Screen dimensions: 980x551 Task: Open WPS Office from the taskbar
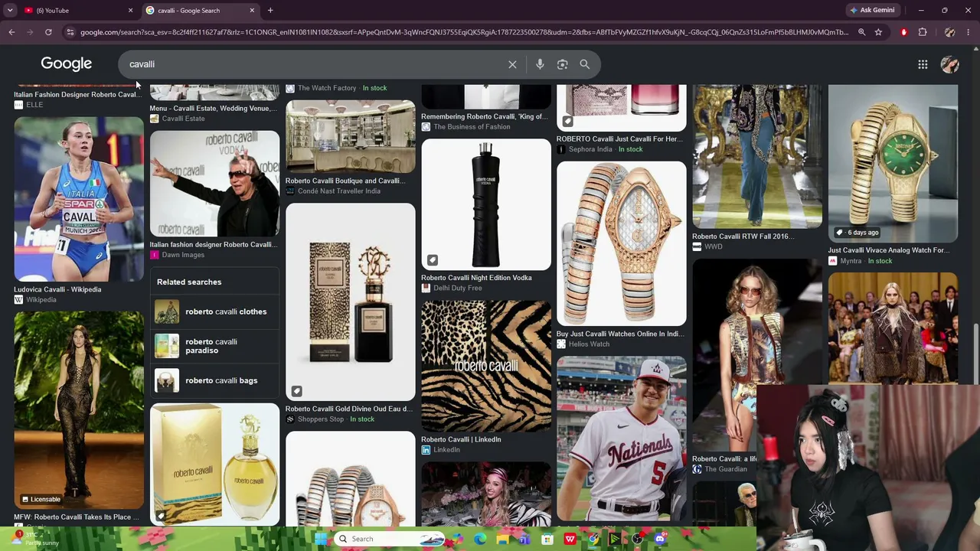tap(570, 539)
